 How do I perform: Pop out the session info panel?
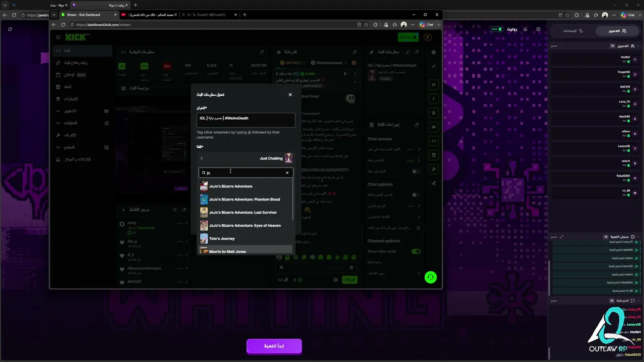point(262,52)
